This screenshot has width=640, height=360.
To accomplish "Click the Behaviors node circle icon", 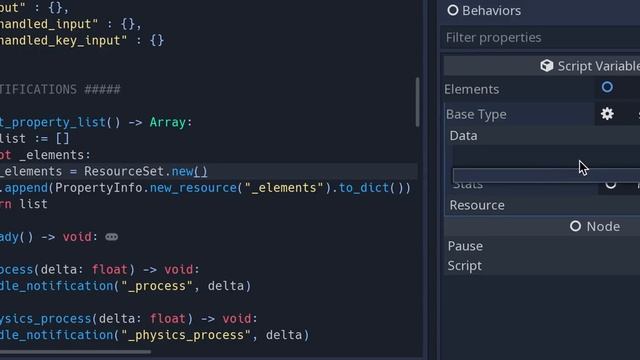I will (453, 10).
